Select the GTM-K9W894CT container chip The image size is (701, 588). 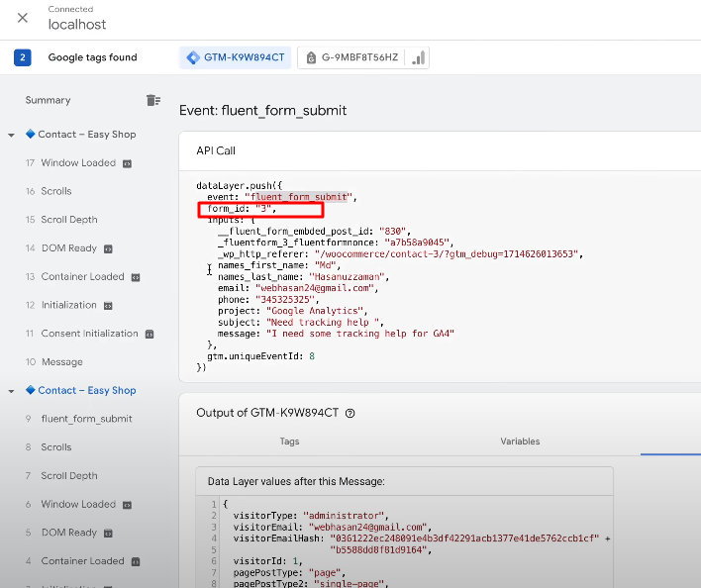coord(235,57)
